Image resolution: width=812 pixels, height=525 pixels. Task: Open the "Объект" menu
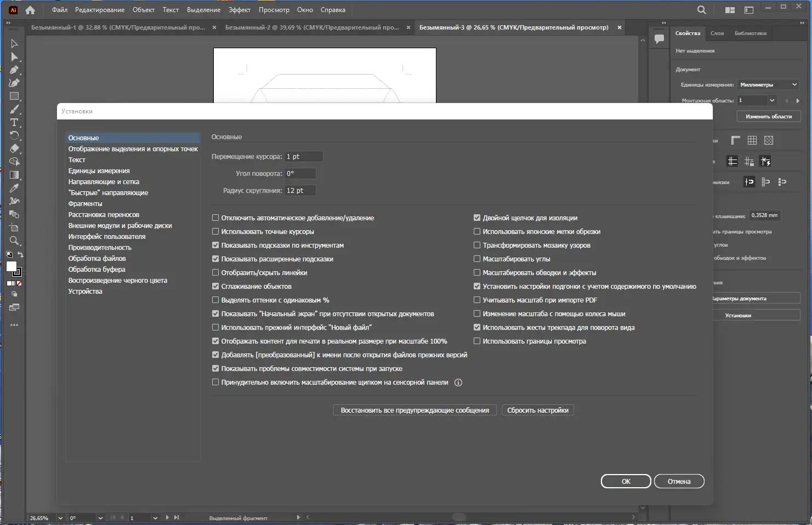[144, 10]
